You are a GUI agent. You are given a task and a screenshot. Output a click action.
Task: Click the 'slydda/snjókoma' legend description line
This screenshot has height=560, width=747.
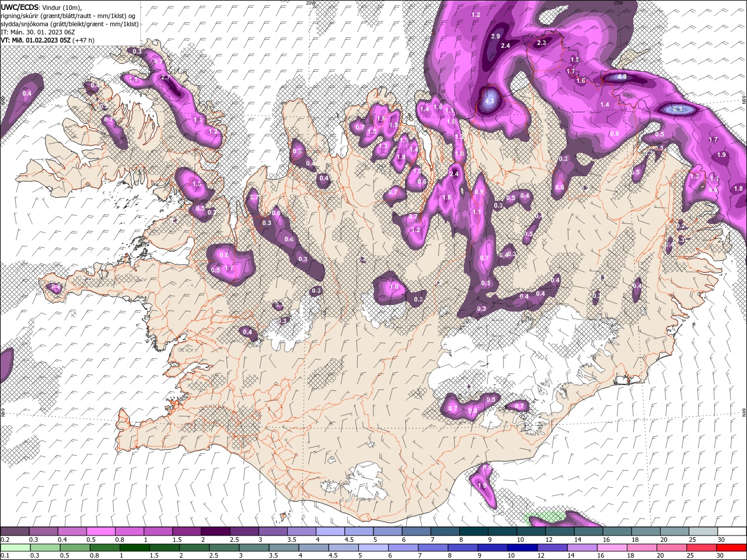click(x=69, y=24)
